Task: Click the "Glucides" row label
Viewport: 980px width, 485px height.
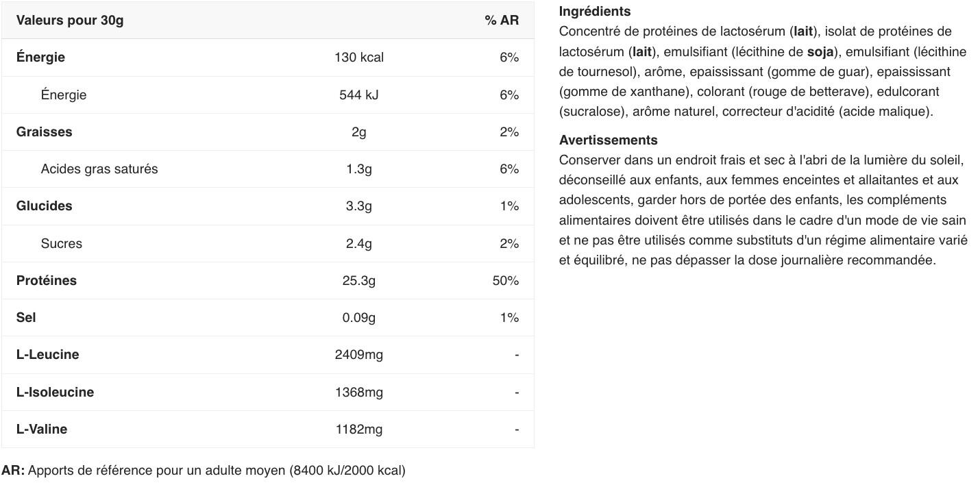Action: [x=44, y=206]
